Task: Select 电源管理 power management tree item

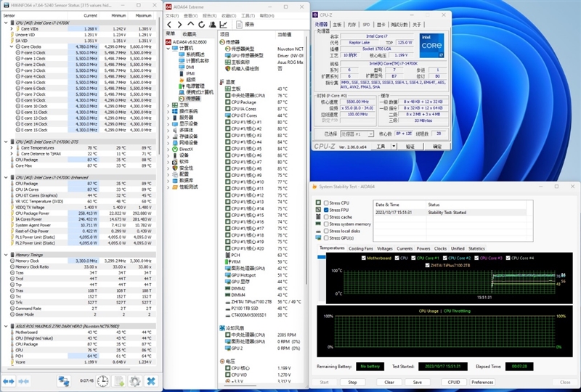Action: [195, 86]
